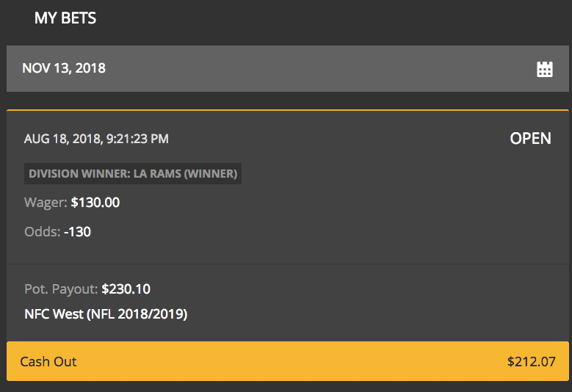This screenshot has height=392, width=572.
Task: Click the $230.10 potential payout value
Action: [126, 289]
